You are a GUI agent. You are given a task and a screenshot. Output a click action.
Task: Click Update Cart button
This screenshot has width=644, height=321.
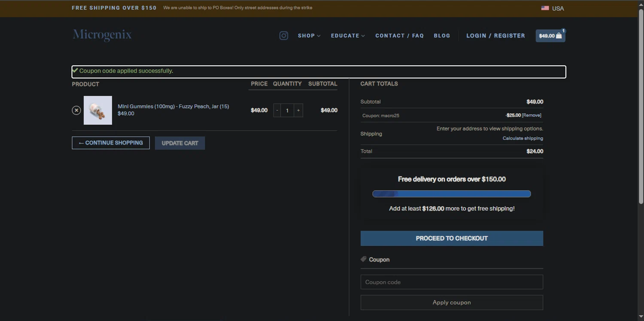coord(180,143)
